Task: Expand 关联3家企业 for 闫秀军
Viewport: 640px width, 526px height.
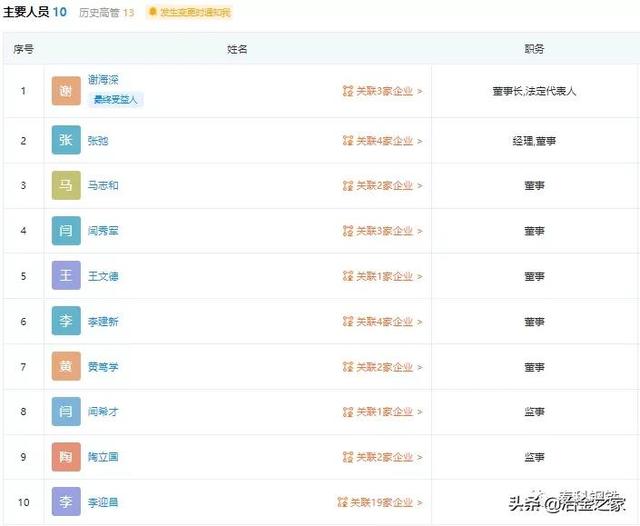Action: coord(382,231)
